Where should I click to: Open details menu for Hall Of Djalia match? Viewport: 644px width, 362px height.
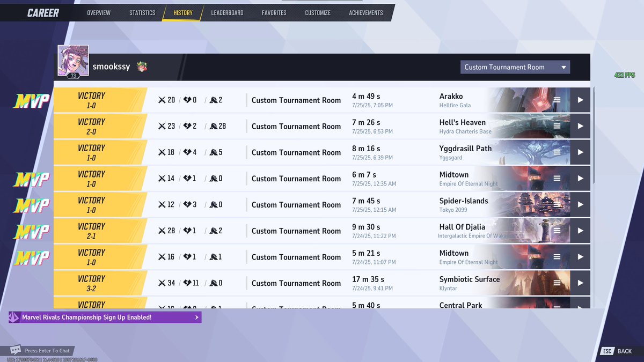[x=557, y=231]
